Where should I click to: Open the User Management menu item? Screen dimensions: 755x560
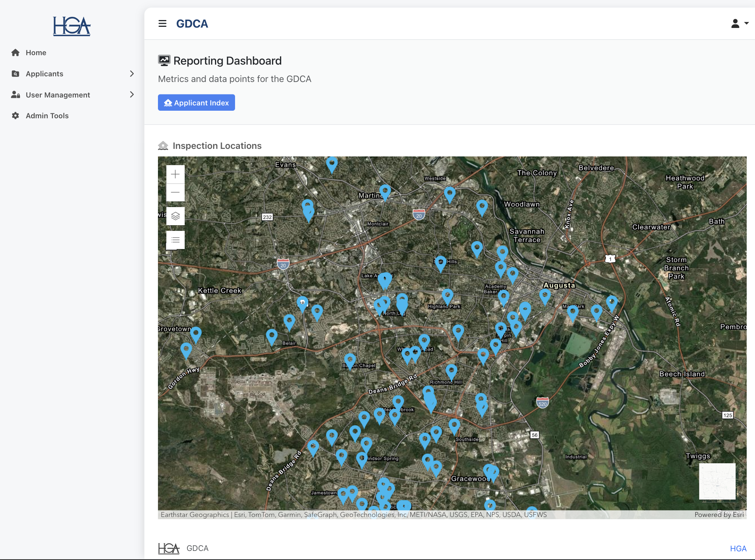point(58,95)
